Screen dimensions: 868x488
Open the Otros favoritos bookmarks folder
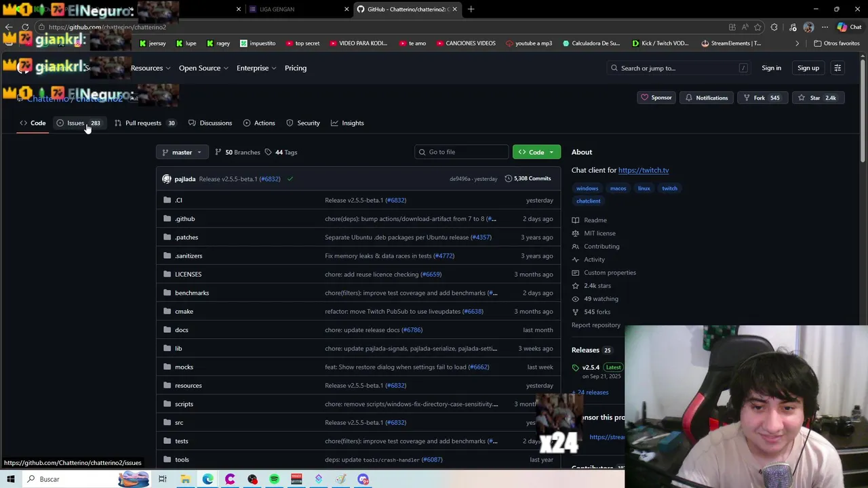[x=836, y=43]
